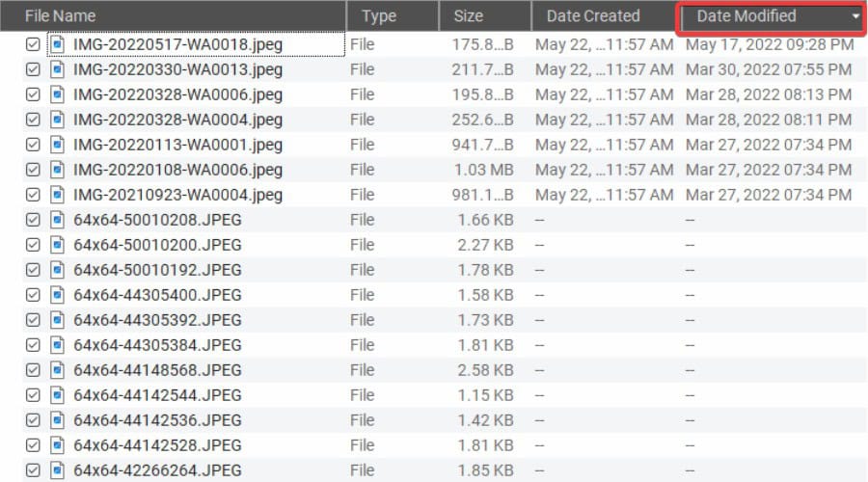Select file name IMG-20210923-WA0004.jpeg
The height and width of the screenshot is (482, 868).
[177, 195]
